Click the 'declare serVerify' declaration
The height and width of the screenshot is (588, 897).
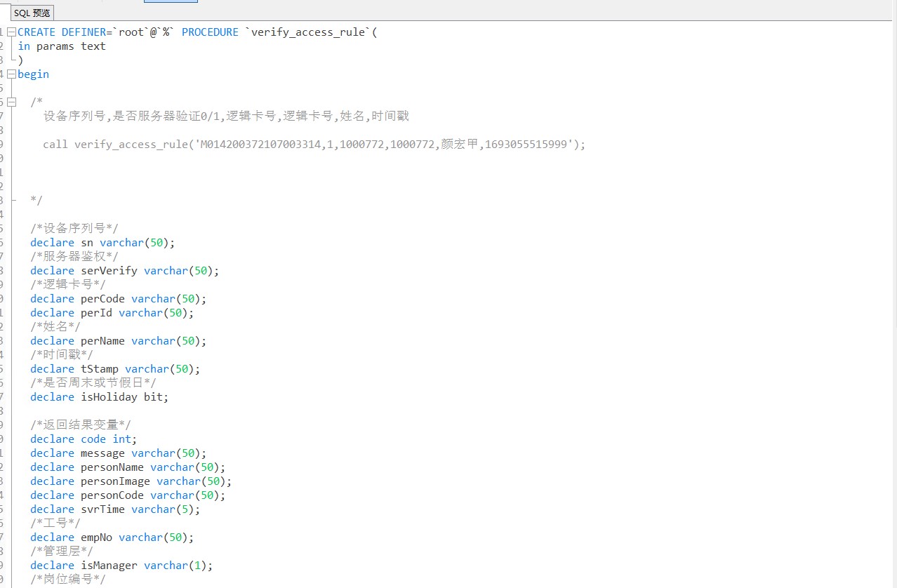tap(124, 271)
